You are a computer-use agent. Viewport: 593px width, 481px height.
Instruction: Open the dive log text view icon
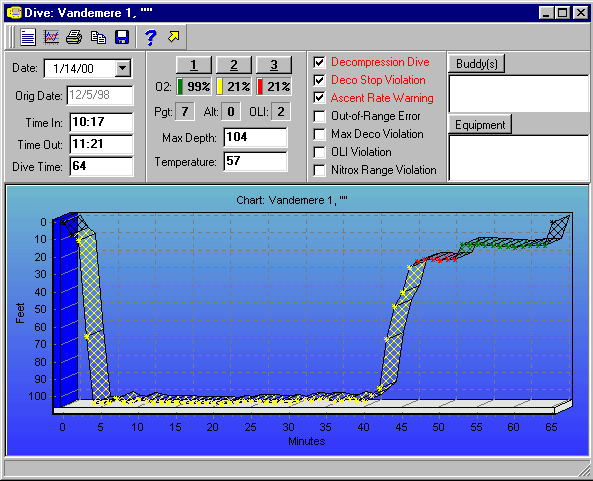[x=28, y=37]
